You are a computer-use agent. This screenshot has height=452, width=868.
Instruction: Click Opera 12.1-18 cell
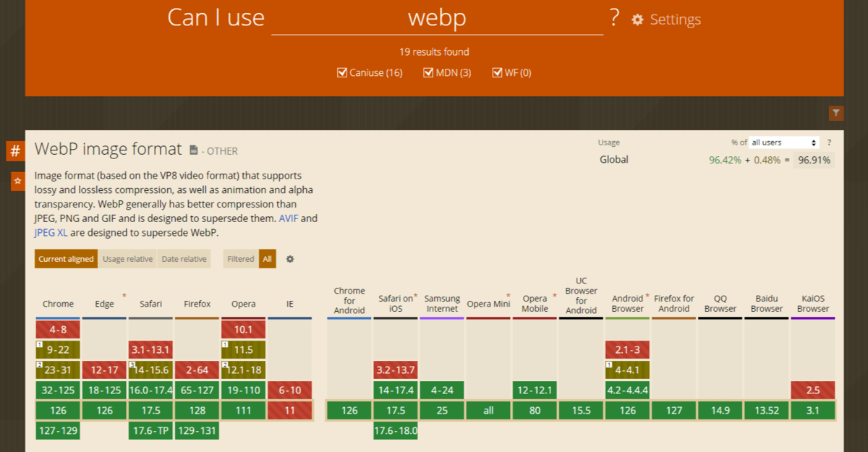(244, 370)
